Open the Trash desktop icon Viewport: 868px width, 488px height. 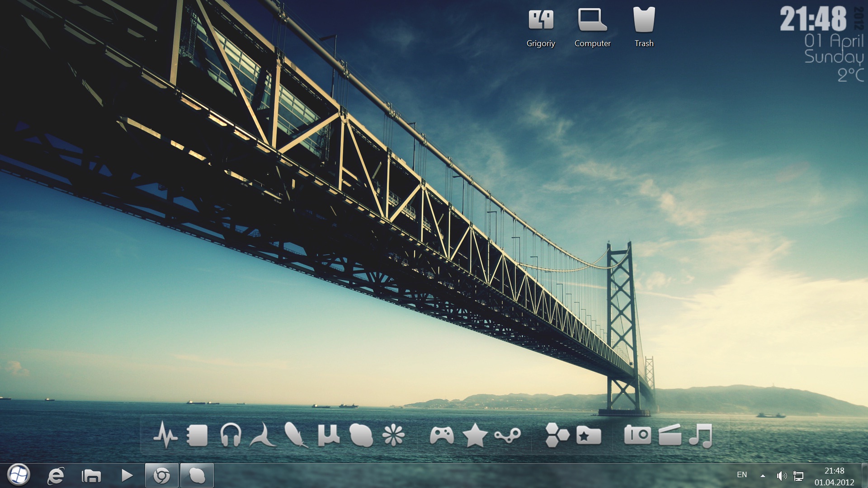(x=644, y=20)
